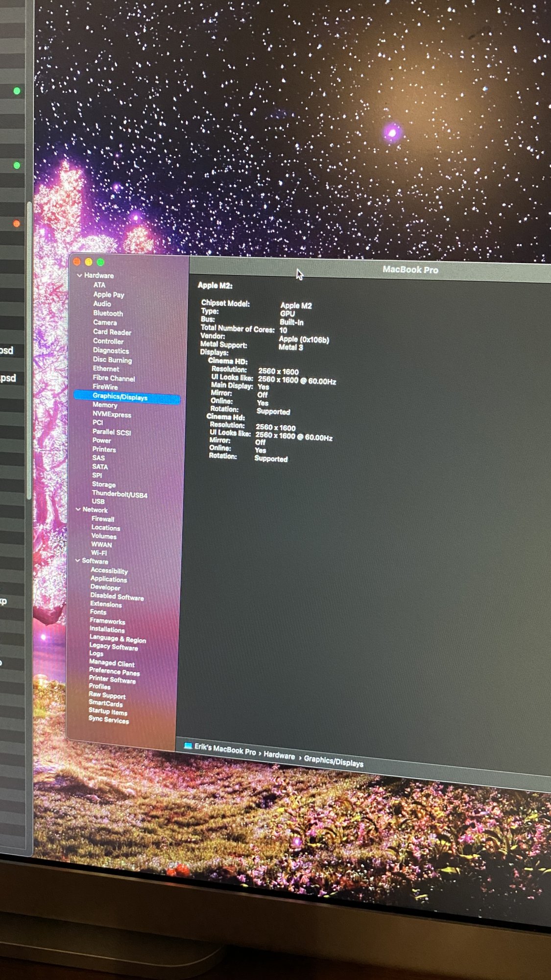Click the MacBook Pro window title
The height and width of the screenshot is (980, 551).
click(410, 269)
